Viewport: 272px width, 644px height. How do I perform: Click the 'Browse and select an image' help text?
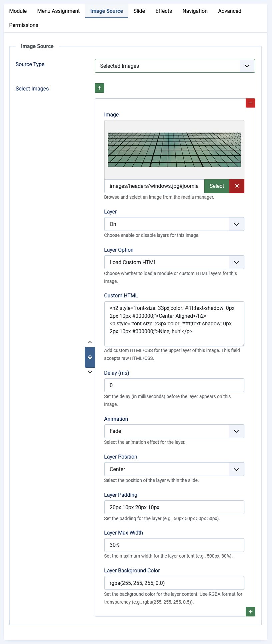[159, 197]
